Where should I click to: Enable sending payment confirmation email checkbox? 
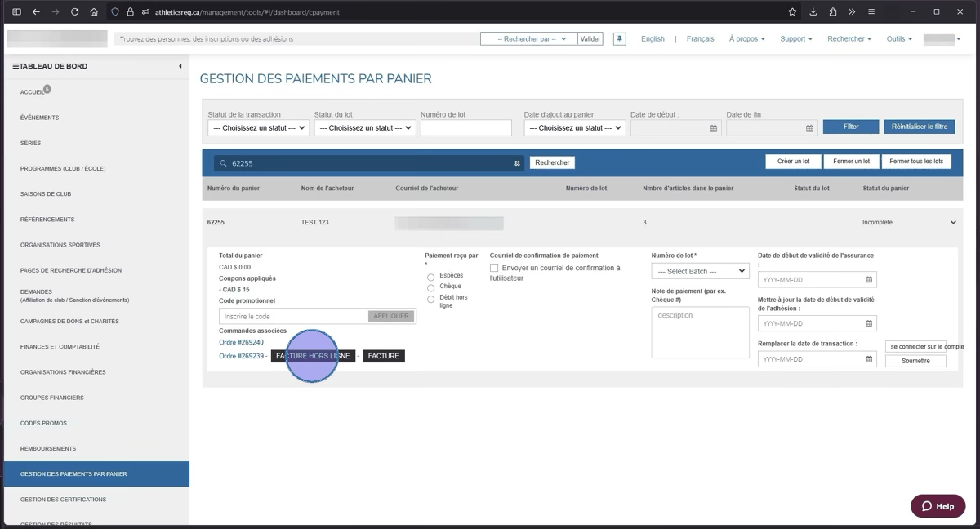[x=494, y=268]
